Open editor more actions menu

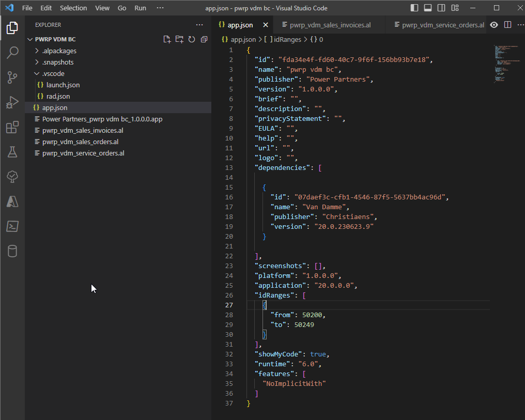[x=520, y=25]
